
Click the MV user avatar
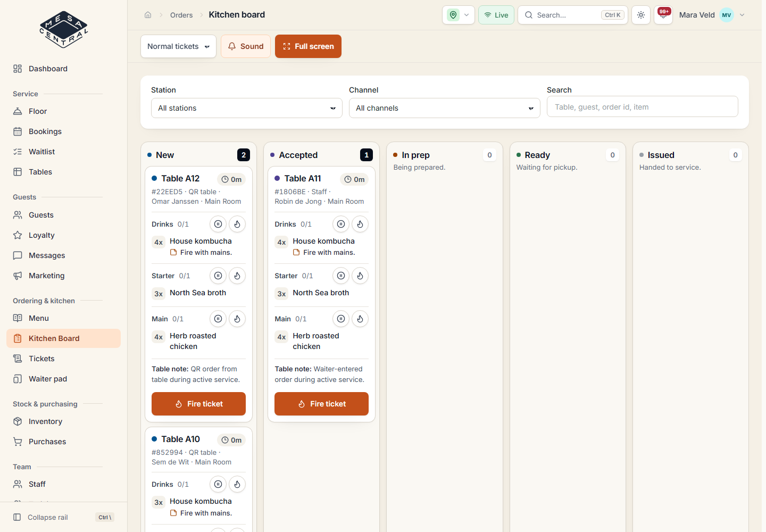click(x=727, y=15)
